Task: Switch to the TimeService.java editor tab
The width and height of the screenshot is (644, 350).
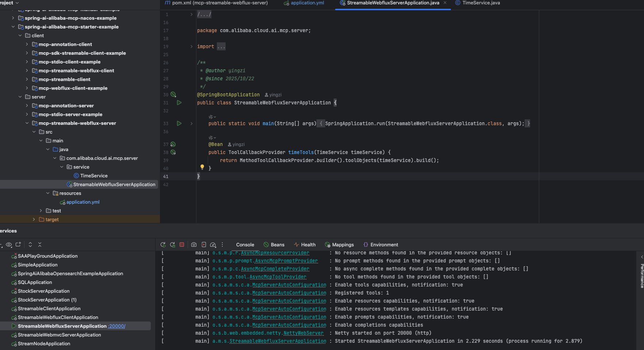Action: click(481, 3)
